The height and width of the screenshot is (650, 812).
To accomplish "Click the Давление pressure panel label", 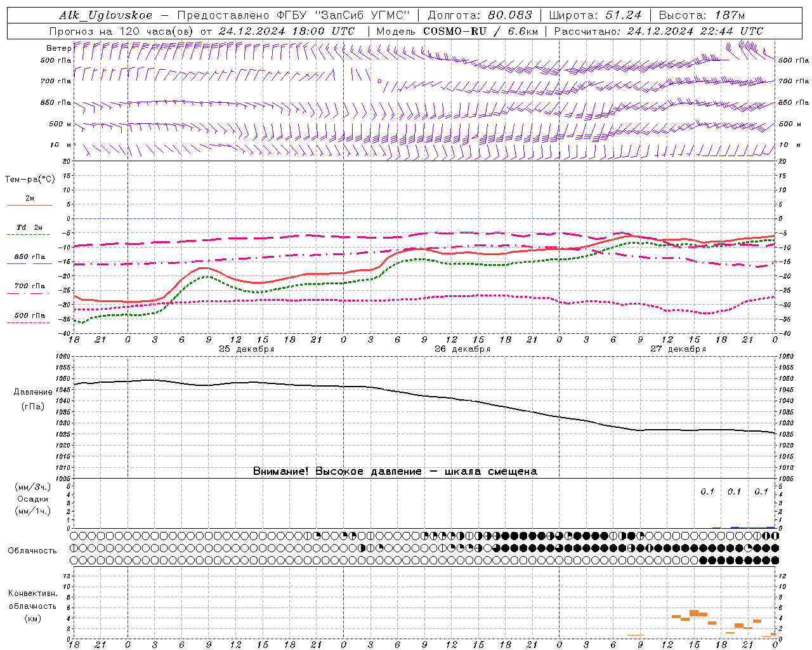I will (x=33, y=392).
